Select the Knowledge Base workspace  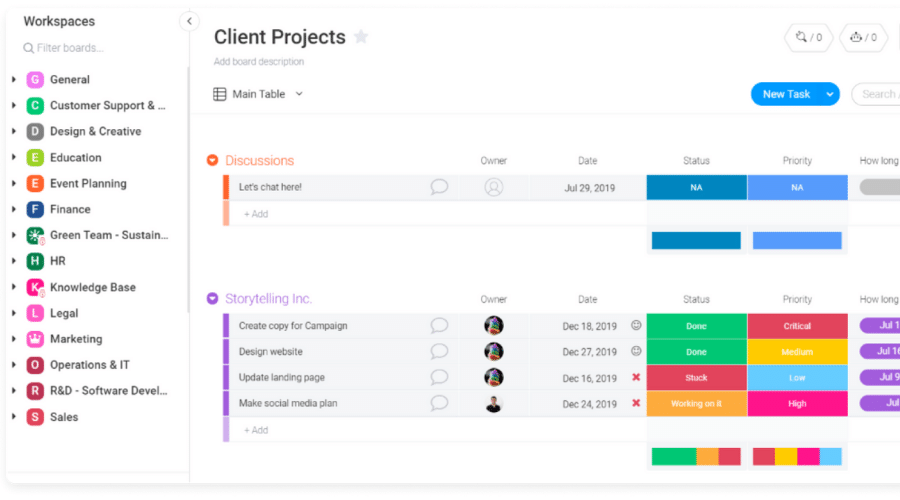92,287
